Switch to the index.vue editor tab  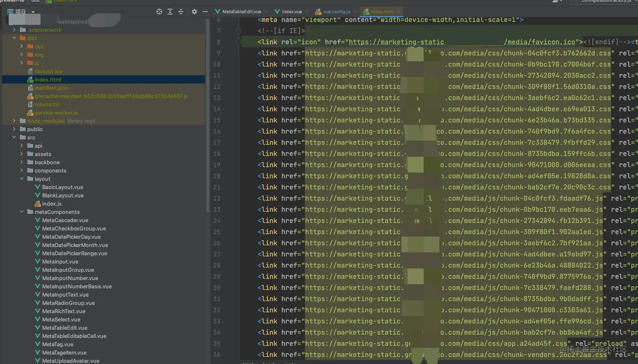292,12
